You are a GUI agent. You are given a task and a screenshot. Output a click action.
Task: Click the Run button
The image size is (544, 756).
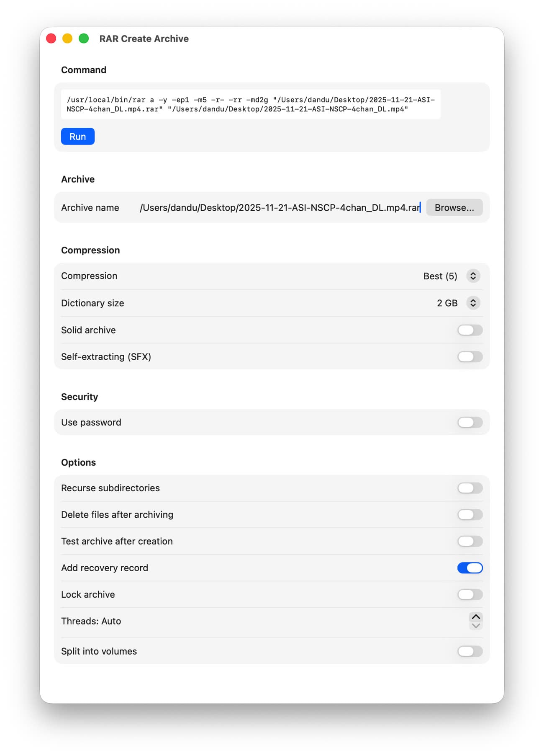pos(77,137)
